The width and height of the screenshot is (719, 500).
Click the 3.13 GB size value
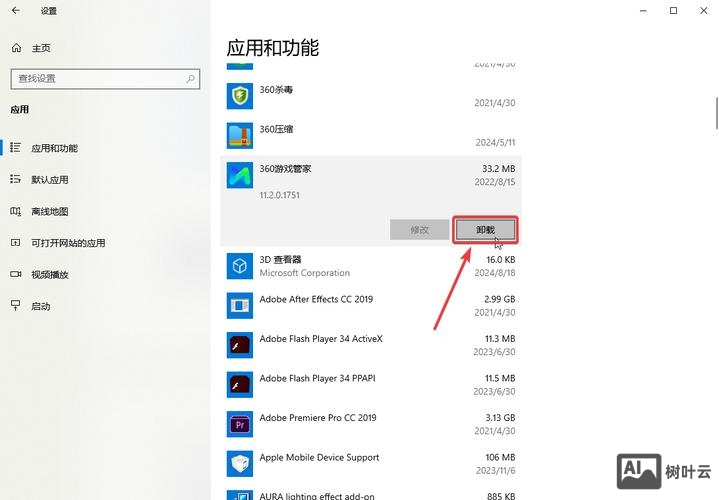[500, 417]
